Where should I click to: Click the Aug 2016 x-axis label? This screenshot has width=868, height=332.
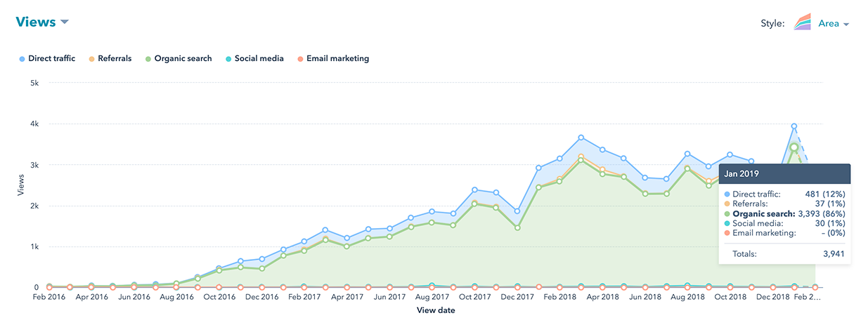(177, 298)
